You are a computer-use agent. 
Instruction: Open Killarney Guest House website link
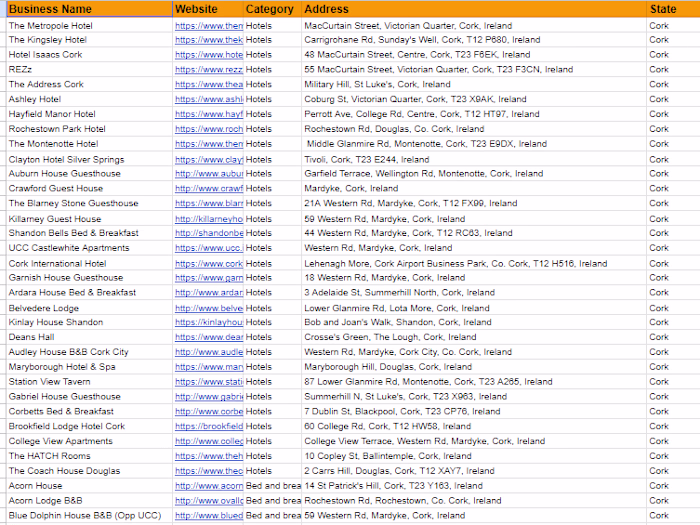[209, 219]
